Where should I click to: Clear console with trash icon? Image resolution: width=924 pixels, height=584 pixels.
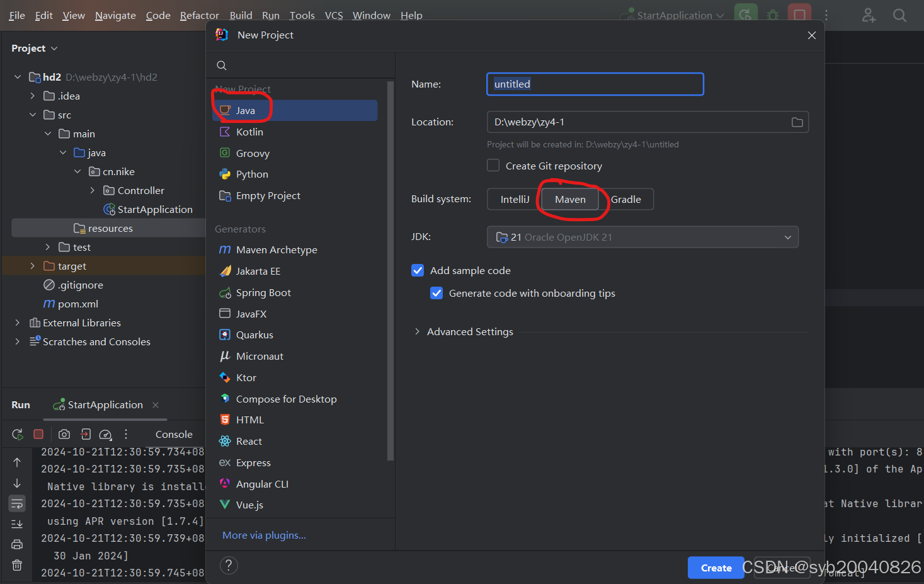tap(17, 565)
